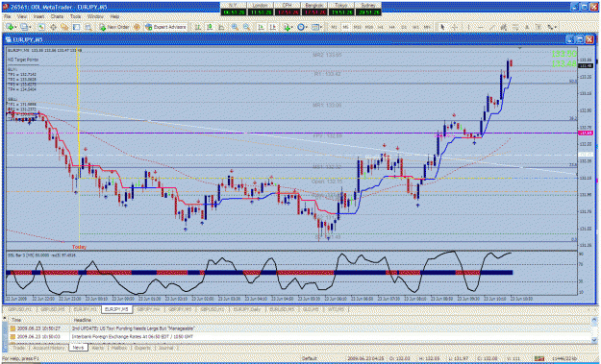
Task: Switch to the EURJPY,Daily chart tab
Action: [x=247, y=309]
